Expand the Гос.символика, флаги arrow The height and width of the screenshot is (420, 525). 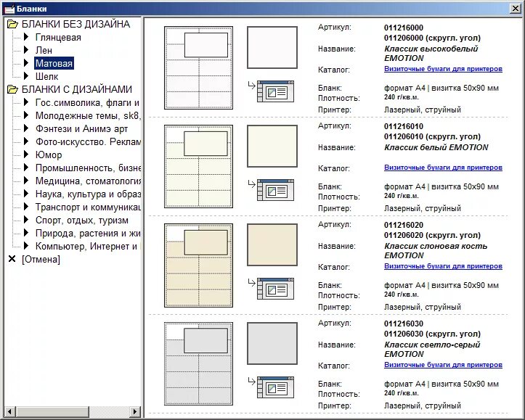(x=26, y=102)
